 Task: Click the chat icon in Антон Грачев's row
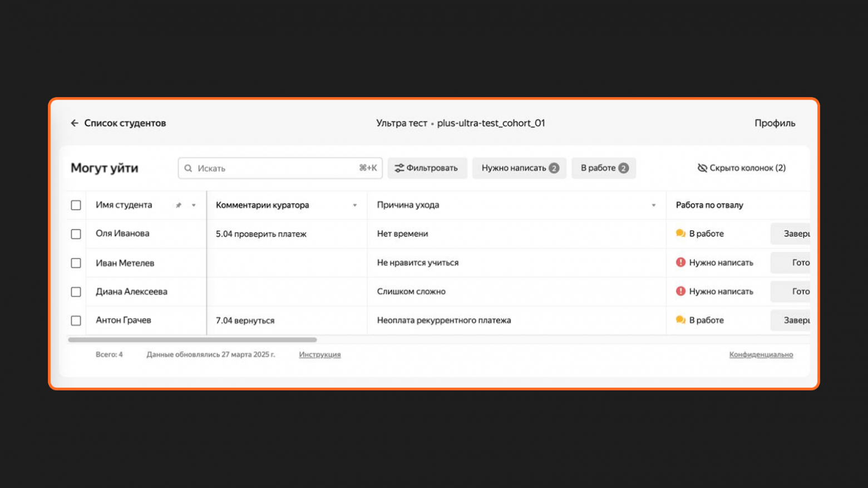coord(680,320)
